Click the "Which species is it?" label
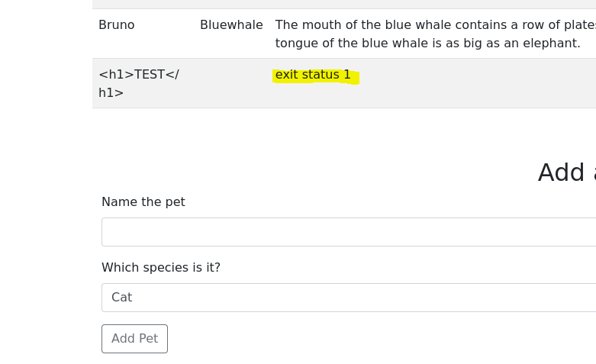The height and width of the screenshot is (364, 596). point(161,268)
